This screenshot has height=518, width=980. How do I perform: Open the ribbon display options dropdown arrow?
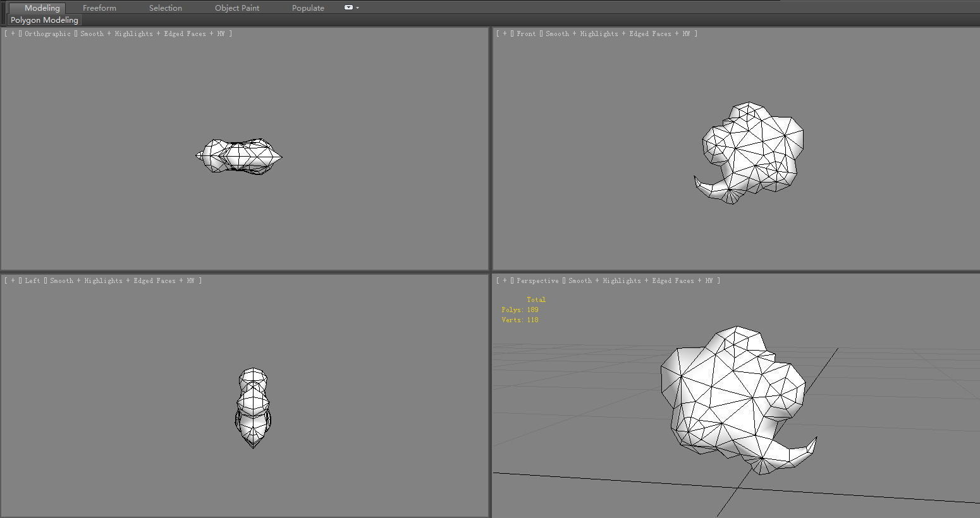(358, 8)
